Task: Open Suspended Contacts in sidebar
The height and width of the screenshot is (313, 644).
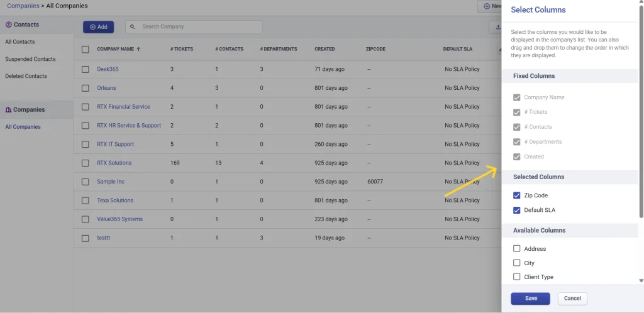Action: click(x=30, y=59)
